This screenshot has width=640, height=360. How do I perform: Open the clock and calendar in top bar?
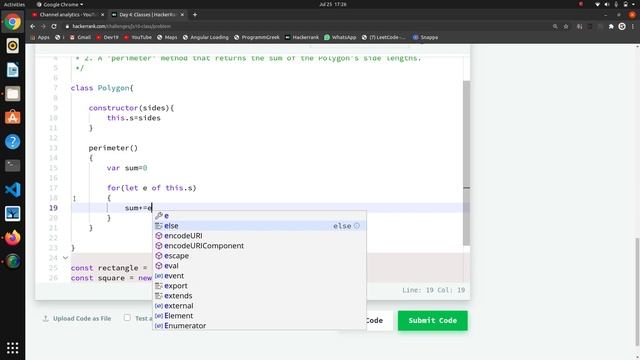pos(333,4)
